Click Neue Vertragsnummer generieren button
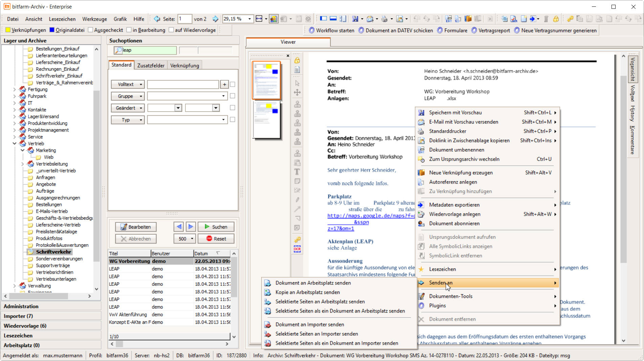This screenshot has width=644, height=361. click(555, 30)
